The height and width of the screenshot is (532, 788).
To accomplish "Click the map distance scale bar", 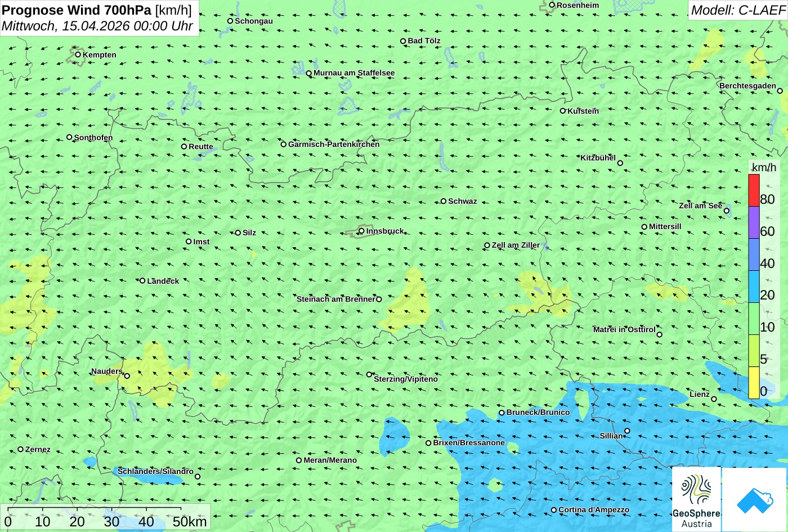I will tap(94, 508).
